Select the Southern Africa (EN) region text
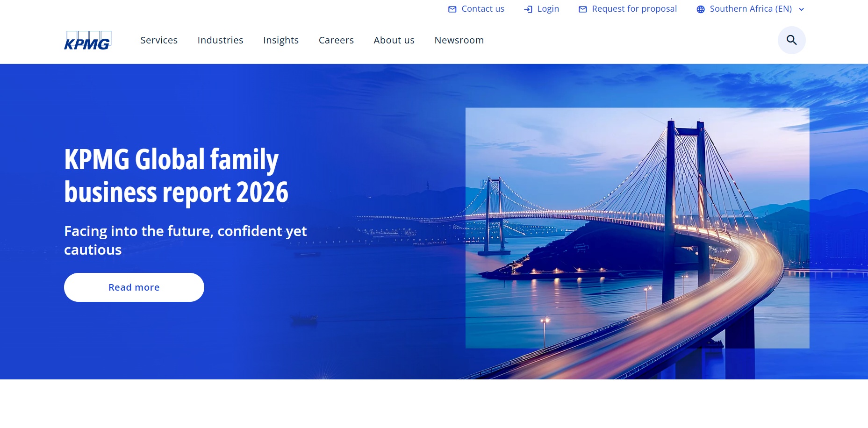 751,9
